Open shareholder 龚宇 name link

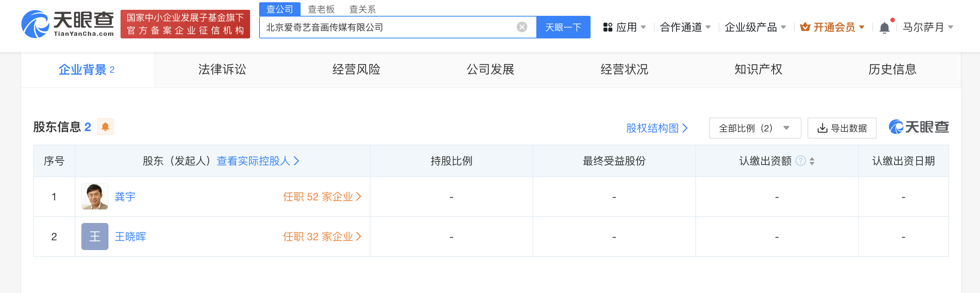click(125, 197)
